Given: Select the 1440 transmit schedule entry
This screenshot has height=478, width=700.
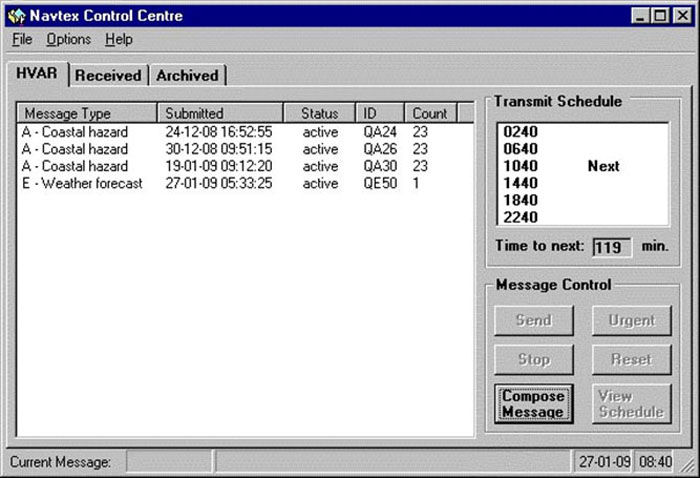Looking at the screenshot, I should click(521, 183).
